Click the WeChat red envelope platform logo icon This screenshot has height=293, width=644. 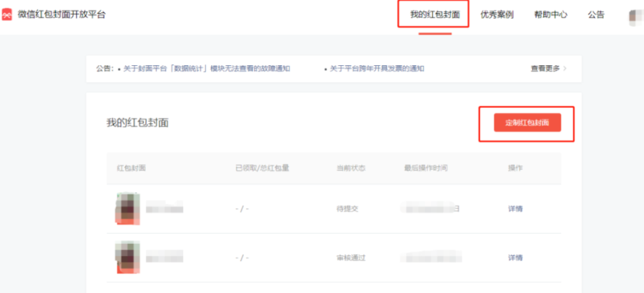(x=7, y=15)
